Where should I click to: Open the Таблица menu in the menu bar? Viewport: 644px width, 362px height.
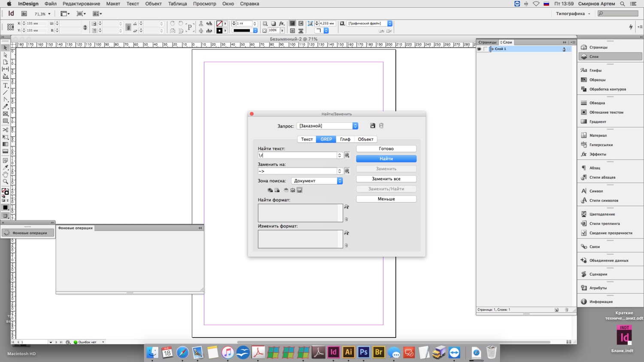click(177, 4)
